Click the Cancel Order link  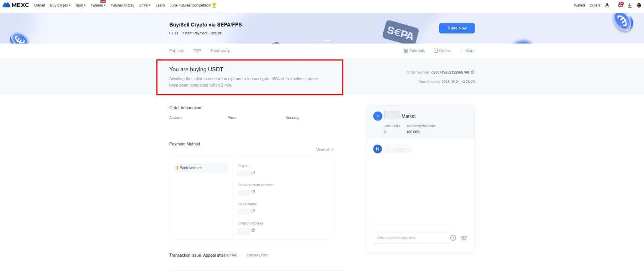coord(257,255)
